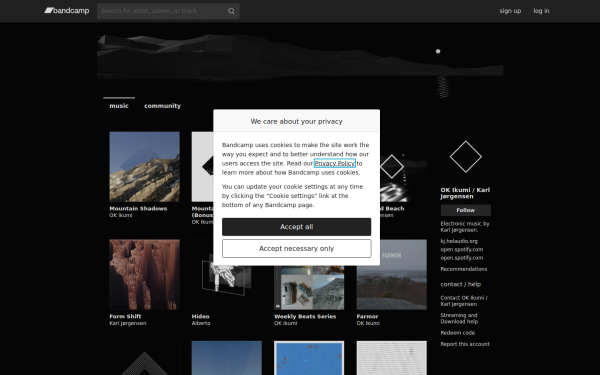Click Report this account
The image size is (600, 375).
[465, 344]
